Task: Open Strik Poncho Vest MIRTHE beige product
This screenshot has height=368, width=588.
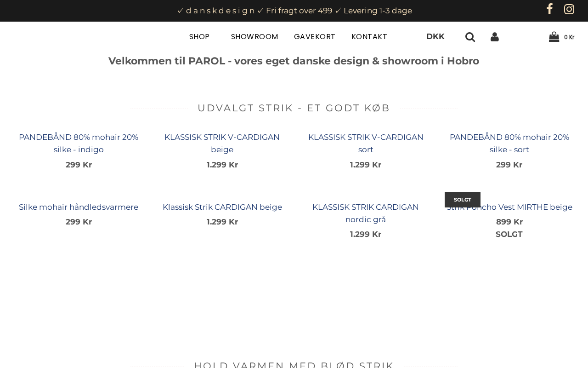Action: click(509, 207)
